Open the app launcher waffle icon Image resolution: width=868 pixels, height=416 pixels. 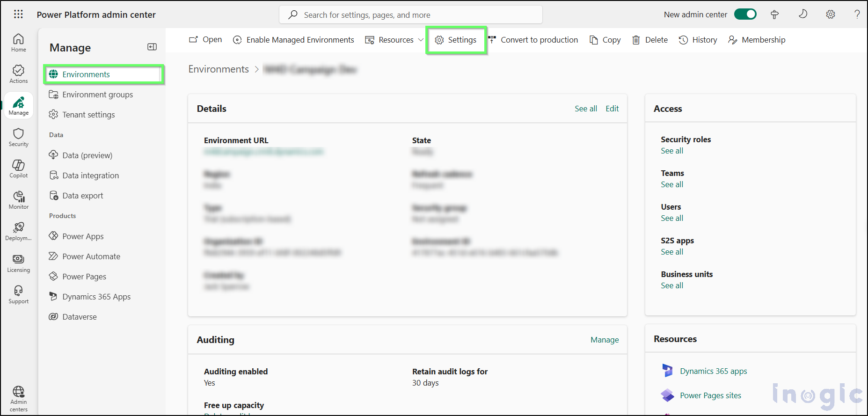pos(18,15)
